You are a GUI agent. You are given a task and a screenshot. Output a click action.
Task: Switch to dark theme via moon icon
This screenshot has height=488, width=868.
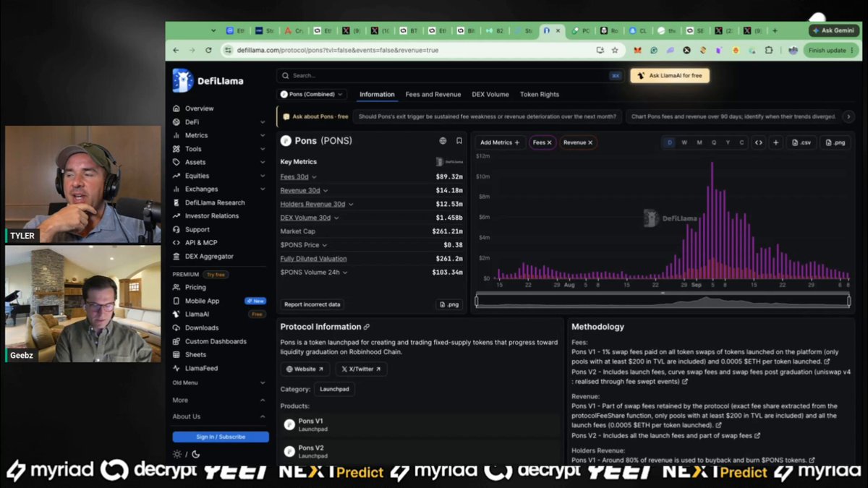coord(195,454)
